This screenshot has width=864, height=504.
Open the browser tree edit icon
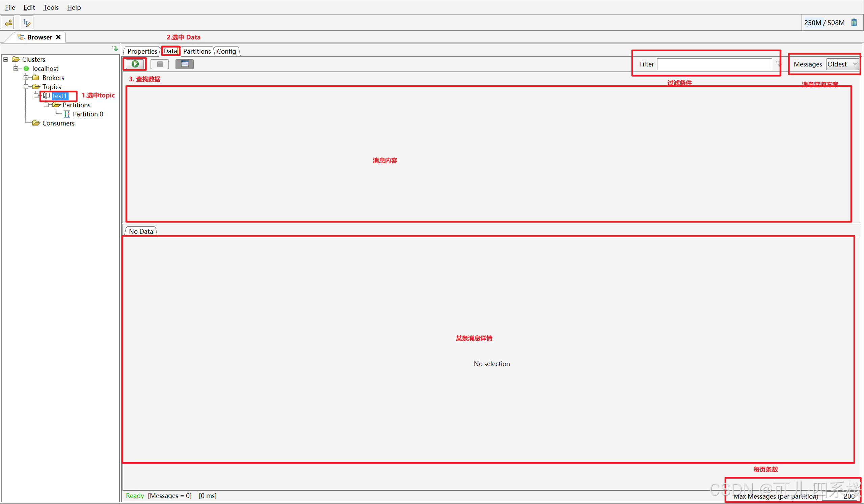pos(26,23)
